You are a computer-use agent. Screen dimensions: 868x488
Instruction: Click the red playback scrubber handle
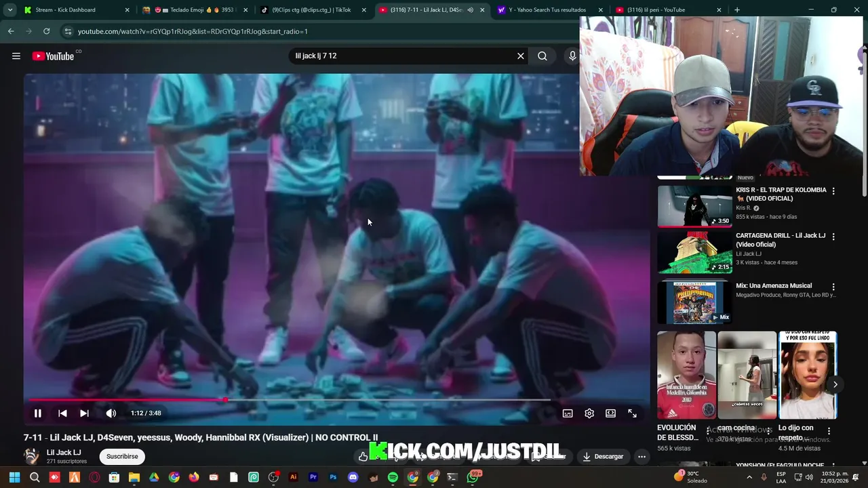pos(225,400)
